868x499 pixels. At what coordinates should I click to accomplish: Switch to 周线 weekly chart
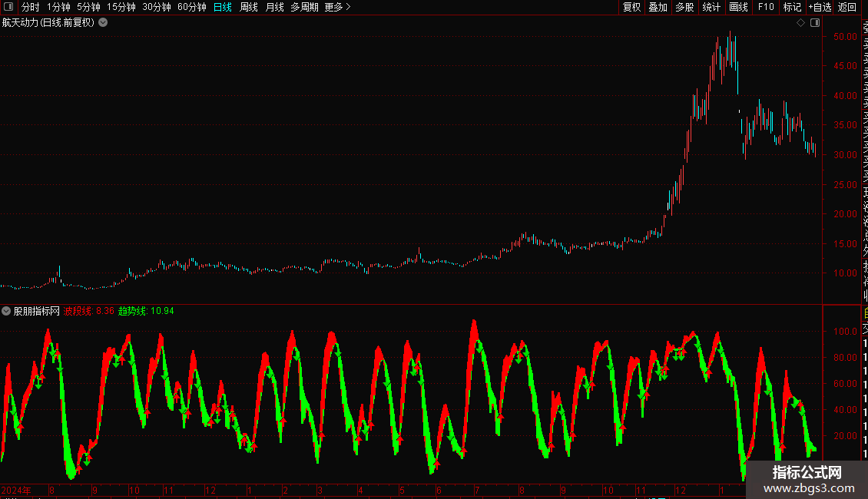coord(249,7)
